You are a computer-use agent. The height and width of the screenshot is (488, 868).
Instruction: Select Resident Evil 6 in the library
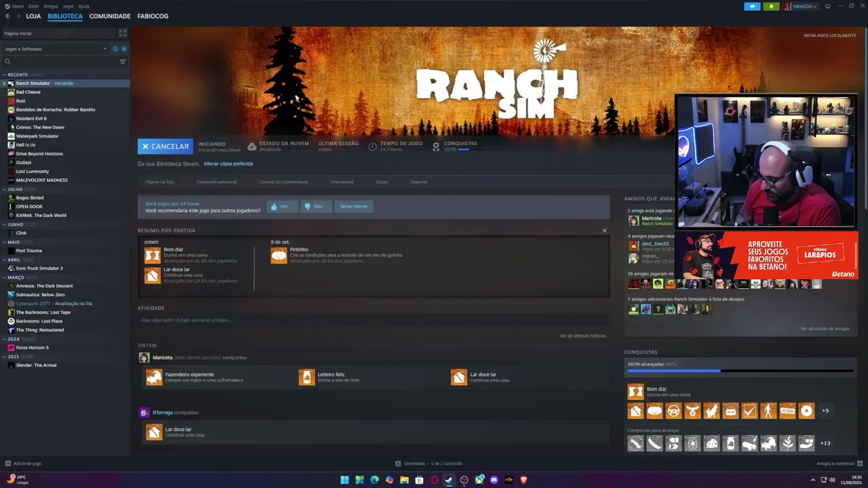(x=31, y=119)
